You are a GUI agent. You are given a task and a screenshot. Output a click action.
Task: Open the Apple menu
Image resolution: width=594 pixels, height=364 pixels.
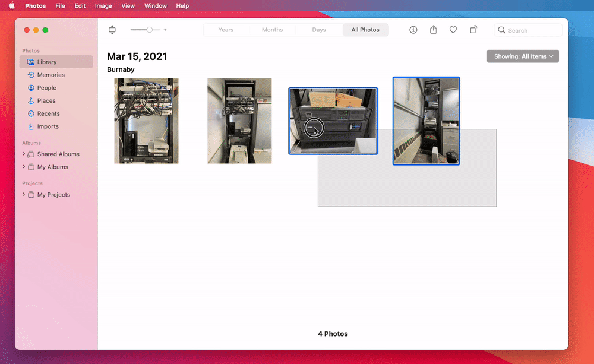point(12,6)
